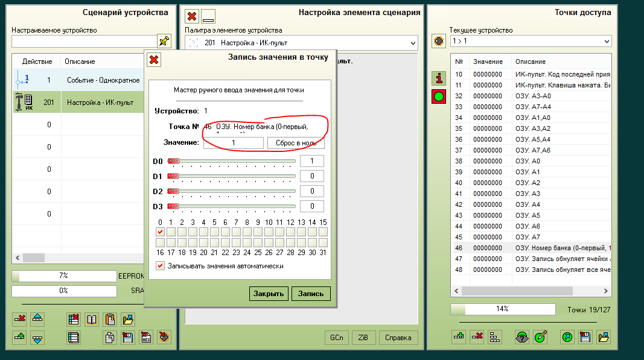Click the yellow pin icon beside device field
Screen dimensions: 644x360
click(x=164, y=41)
